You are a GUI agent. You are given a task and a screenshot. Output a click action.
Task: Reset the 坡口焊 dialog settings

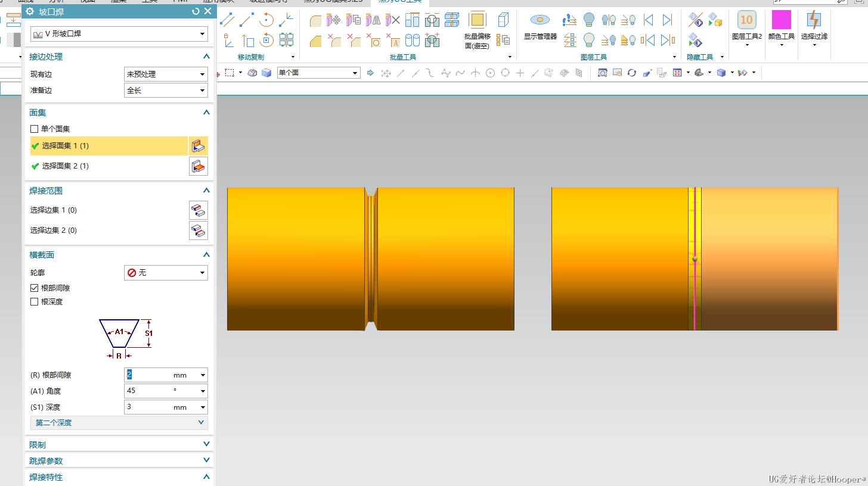click(x=196, y=11)
